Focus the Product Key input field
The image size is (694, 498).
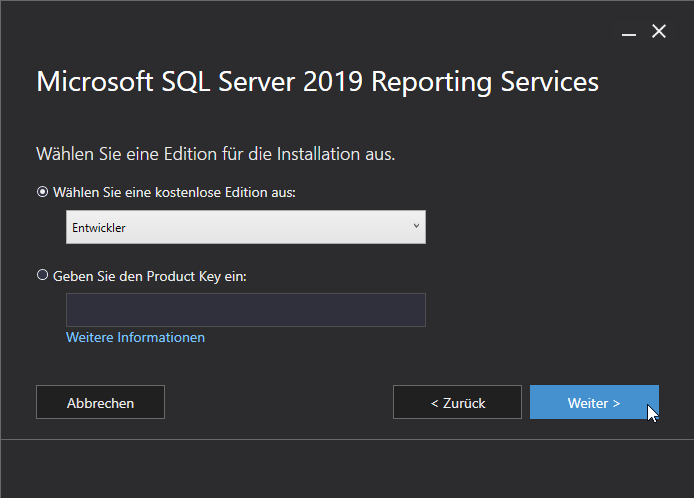coord(245,310)
